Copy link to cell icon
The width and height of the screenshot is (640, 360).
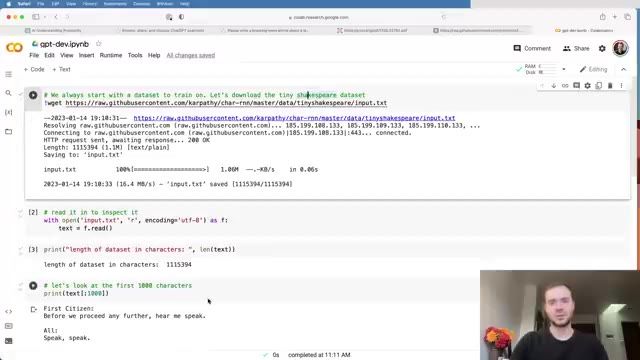click(565, 86)
